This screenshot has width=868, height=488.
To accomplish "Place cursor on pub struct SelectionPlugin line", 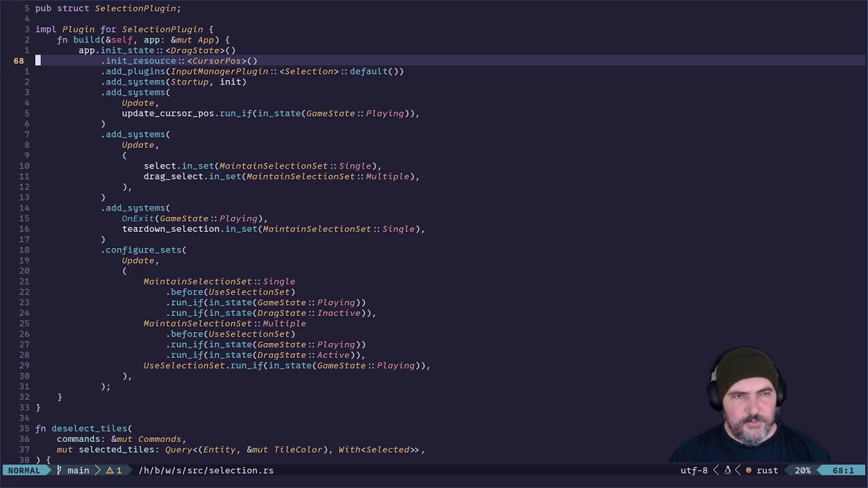I will click(x=108, y=9).
